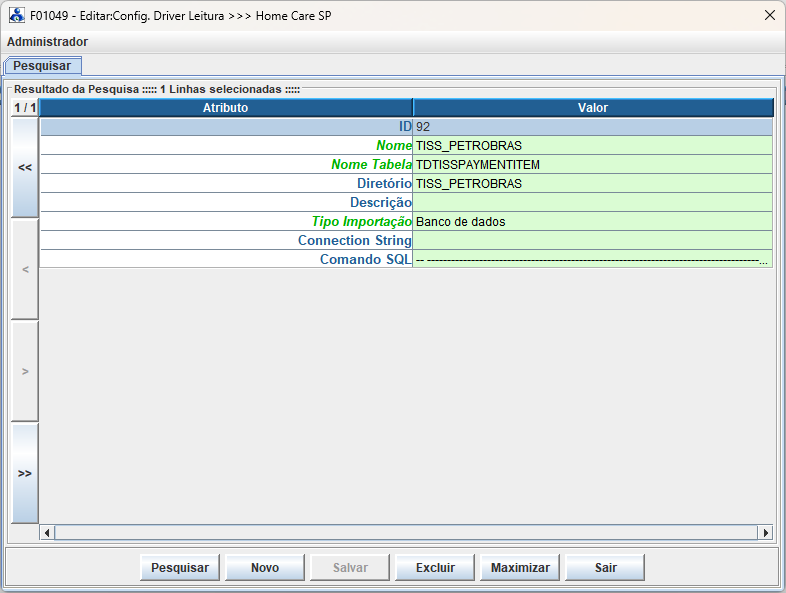Create a new record with Novo

point(265,567)
